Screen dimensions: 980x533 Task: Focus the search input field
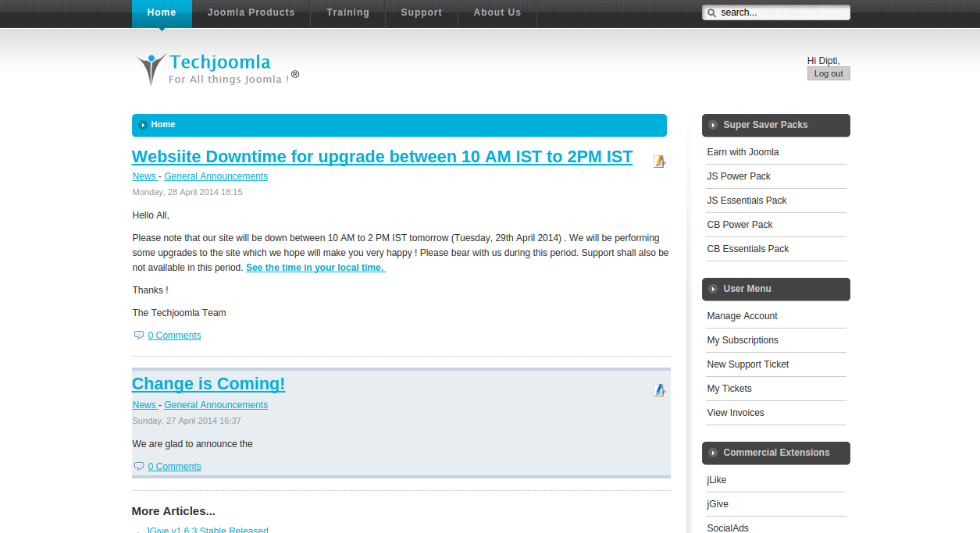(x=782, y=12)
